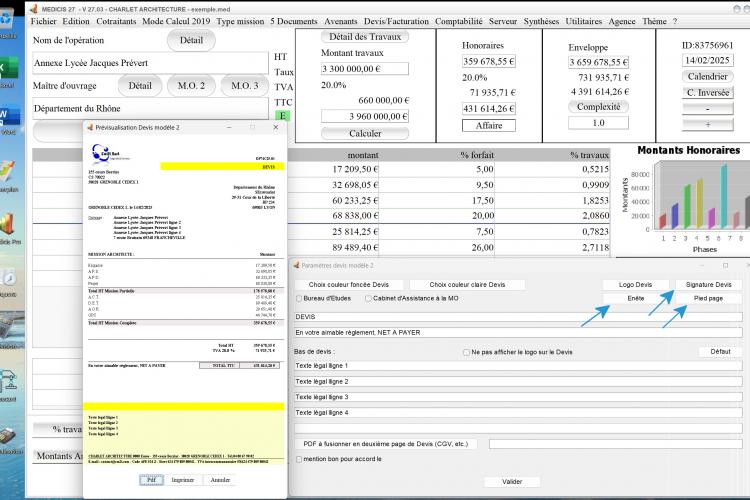
Task: Open the bar chart desktop shortcut icon
Action: (x=7, y=224)
